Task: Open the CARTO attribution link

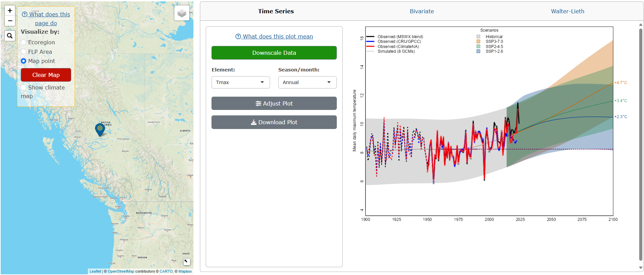Action: click(x=166, y=271)
